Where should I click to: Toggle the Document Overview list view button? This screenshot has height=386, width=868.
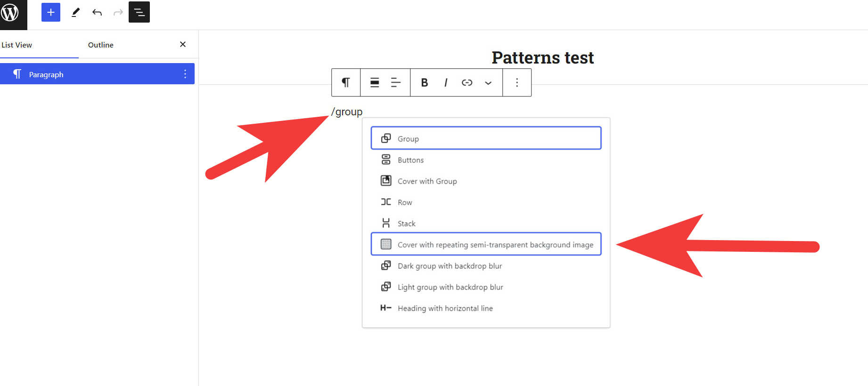click(x=139, y=12)
